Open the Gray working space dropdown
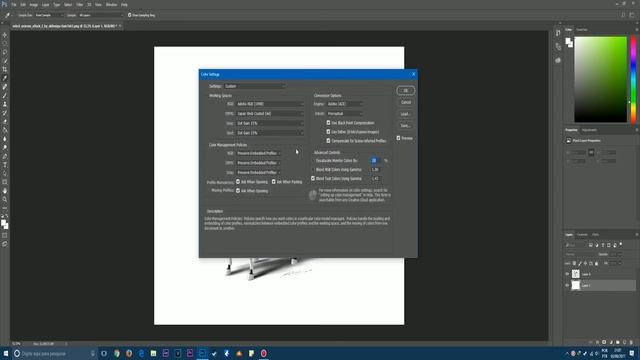The height and width of the screenshot is (360, 640). click(x=270, y=123)
